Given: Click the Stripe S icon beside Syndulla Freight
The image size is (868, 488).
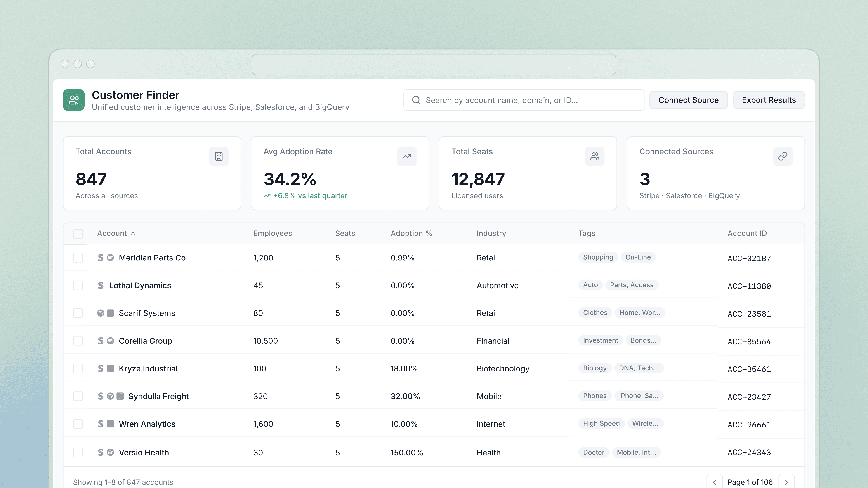Looking at the screenshot, I should 101,396.
